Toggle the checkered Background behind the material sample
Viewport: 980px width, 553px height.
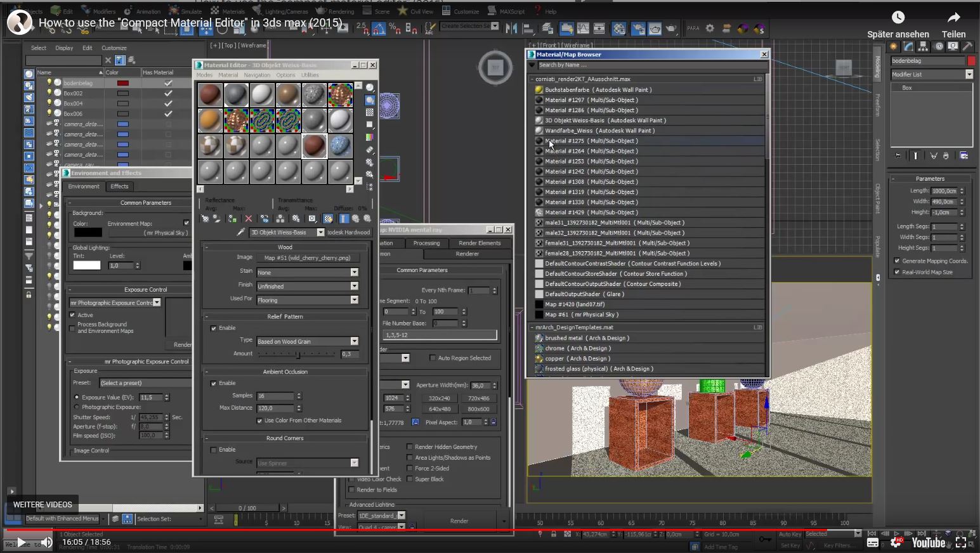pyautogui.click(x=370, y=113)
